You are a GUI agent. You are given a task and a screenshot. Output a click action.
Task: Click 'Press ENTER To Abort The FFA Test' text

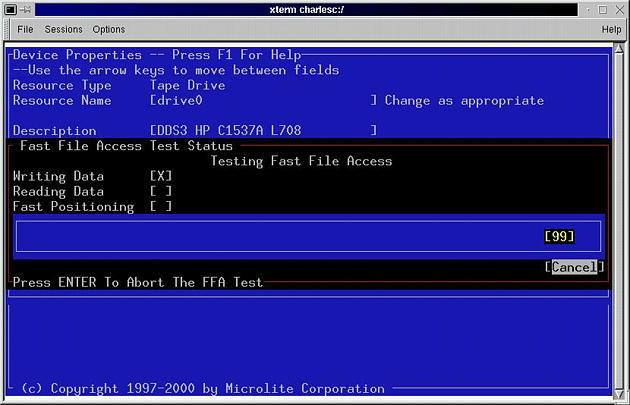(138, 282)
